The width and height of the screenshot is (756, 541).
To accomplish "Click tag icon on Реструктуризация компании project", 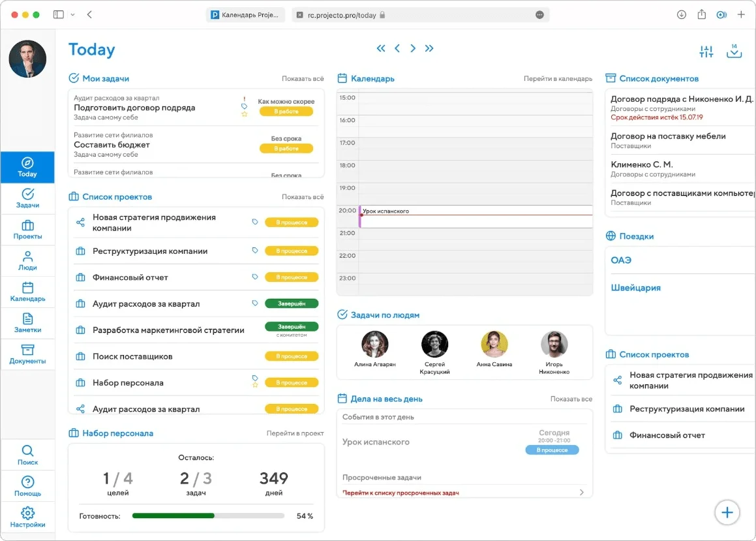I will tap(255, 250).
